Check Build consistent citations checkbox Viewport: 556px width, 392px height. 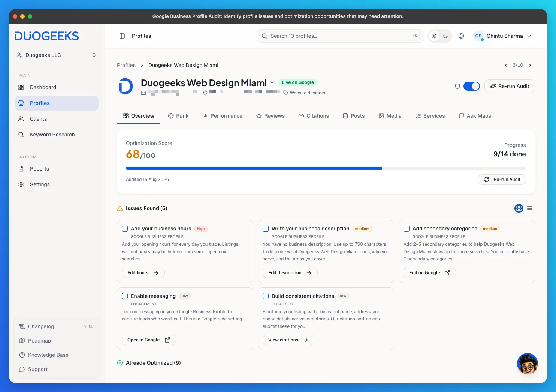coord(266,296)
